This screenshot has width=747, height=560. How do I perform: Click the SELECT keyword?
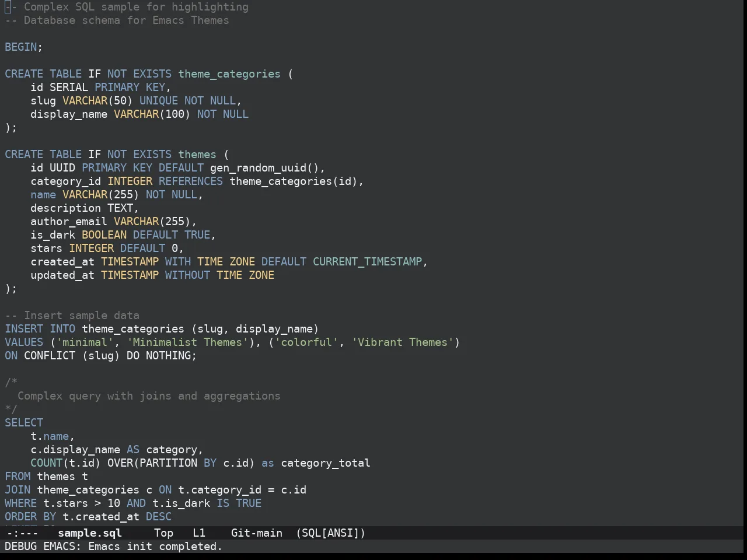click(x=24, y=422)
